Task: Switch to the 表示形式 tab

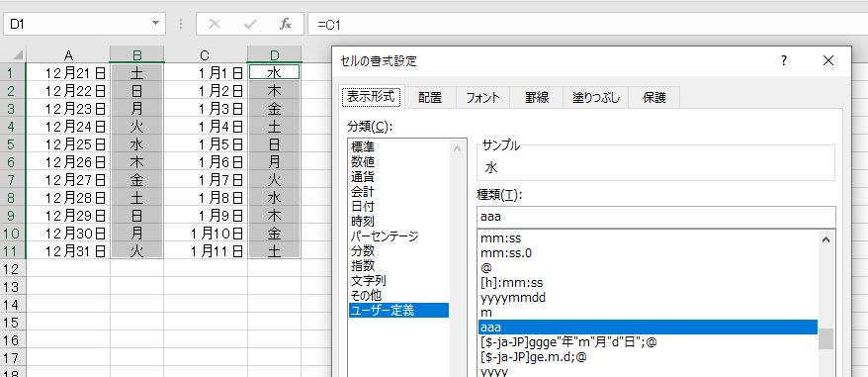Action: [x=372, y=97]
